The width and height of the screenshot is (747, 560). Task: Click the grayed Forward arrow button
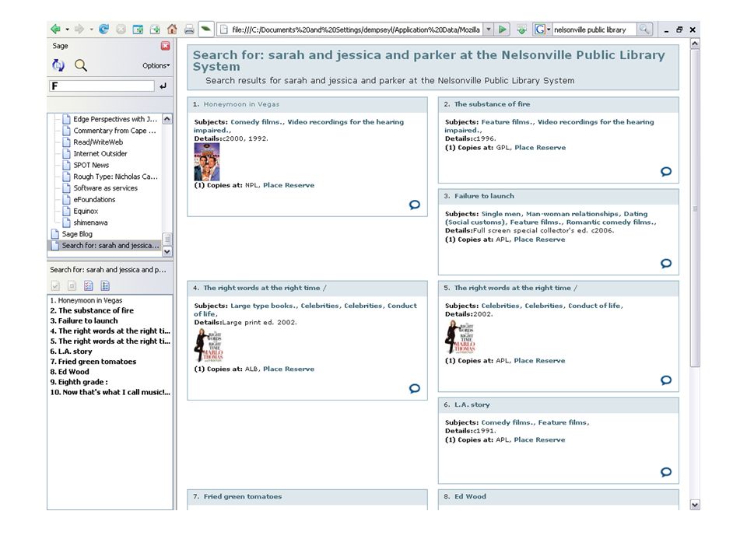pos(79,29)
